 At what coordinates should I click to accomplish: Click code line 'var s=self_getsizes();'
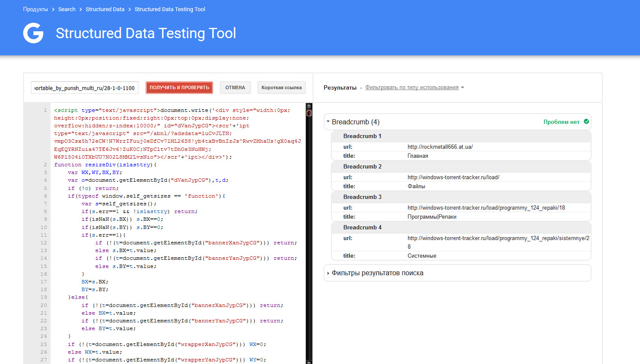point(119,204)
